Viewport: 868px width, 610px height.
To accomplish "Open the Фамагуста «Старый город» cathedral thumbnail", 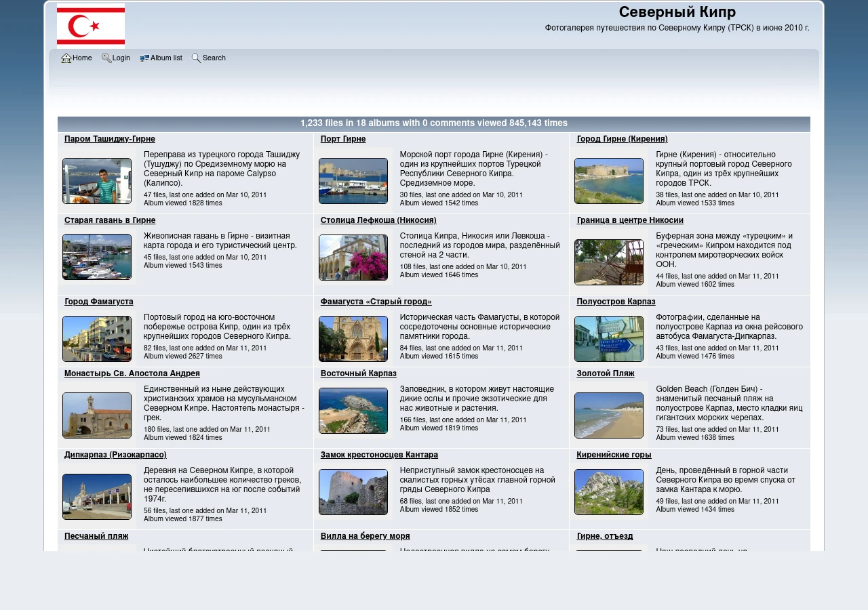I will 353,339.
